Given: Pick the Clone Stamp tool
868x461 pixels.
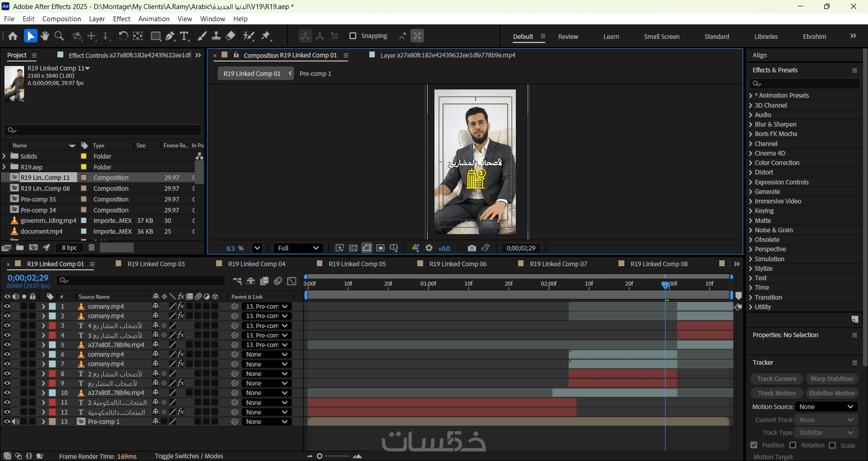Looking at the screenshot, I should point(216,36).
